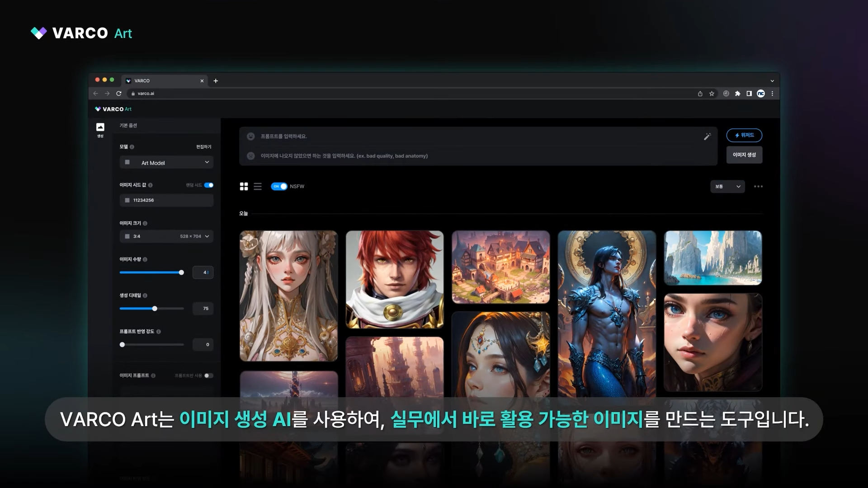Click the info icon next to 모델

131,146
